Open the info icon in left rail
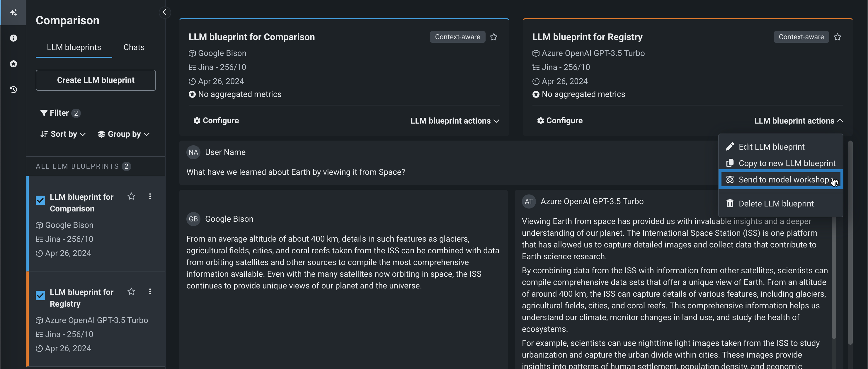 (x=13, y=38)
